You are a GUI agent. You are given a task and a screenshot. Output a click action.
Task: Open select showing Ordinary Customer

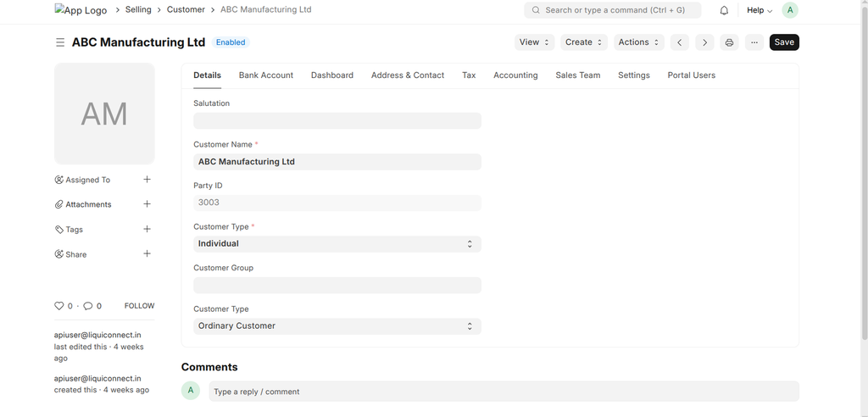pos(337,326)
